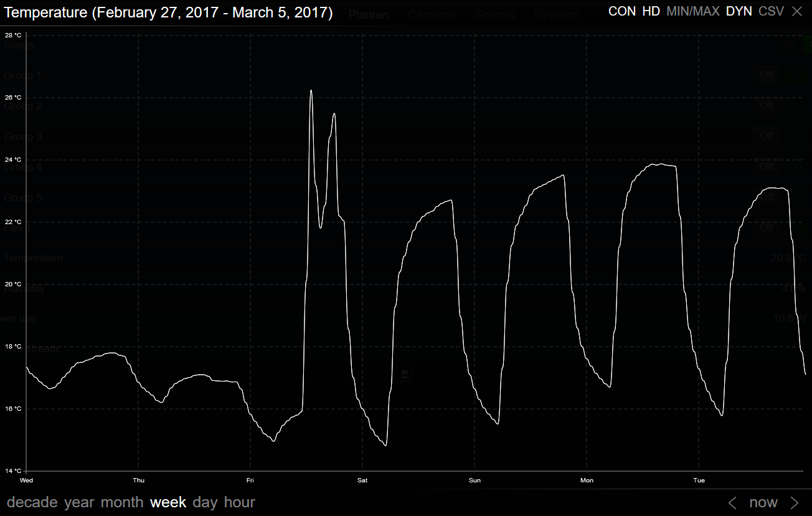This screenshot has width=812, height=516.
Task: Disable the DYN dynamic scaling option
Action: (739, 11)
